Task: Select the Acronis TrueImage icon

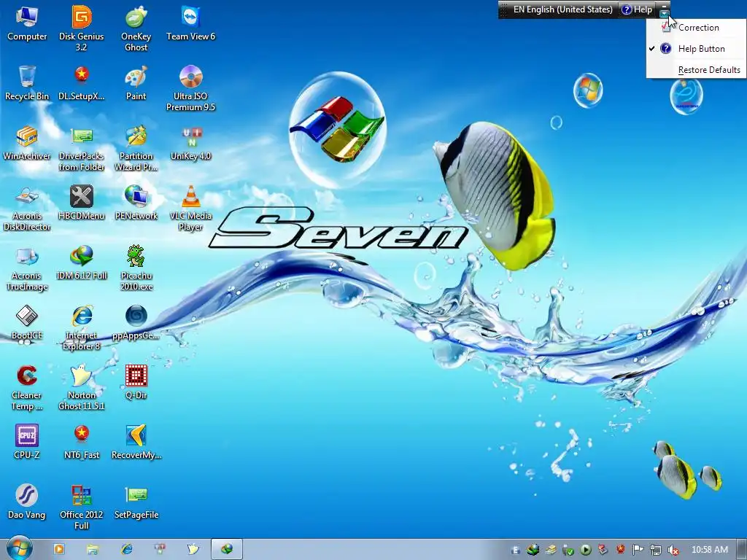Action: click(27, 268)
